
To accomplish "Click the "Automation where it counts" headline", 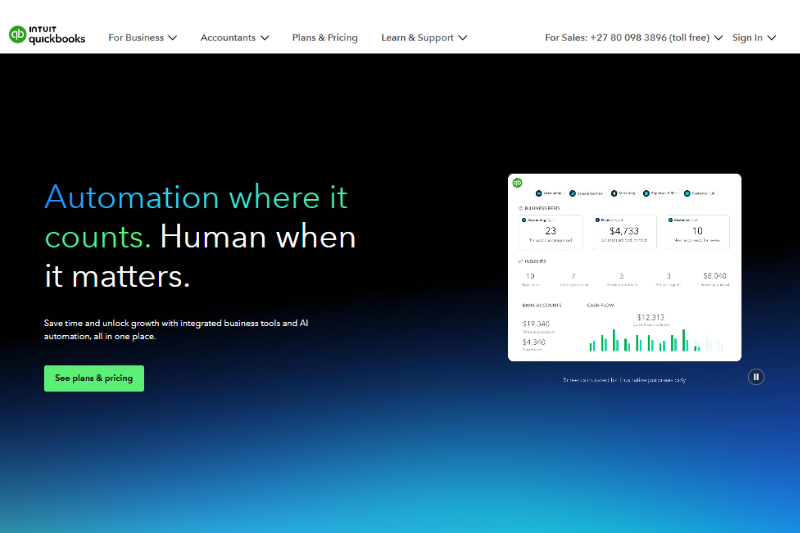I will coord(200,237).
